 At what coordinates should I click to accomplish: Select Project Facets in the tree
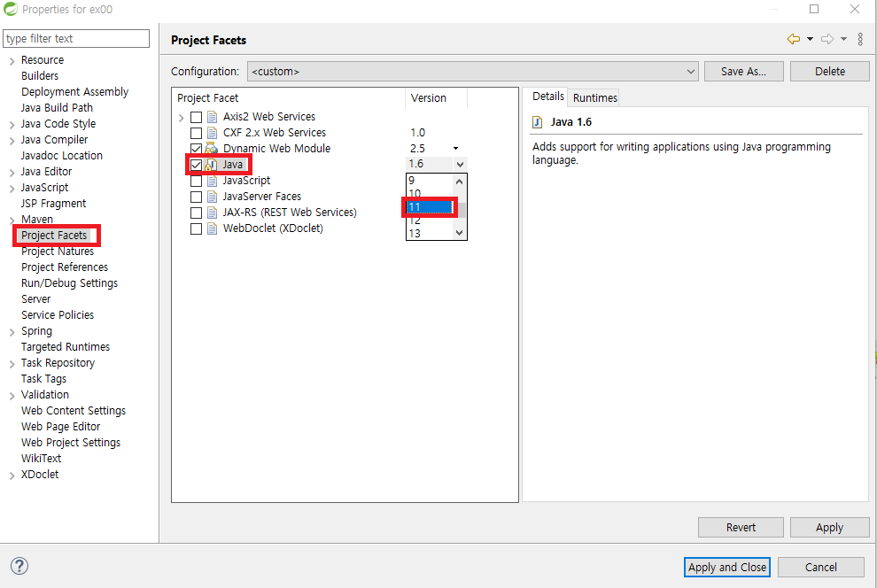coord(54,236)
